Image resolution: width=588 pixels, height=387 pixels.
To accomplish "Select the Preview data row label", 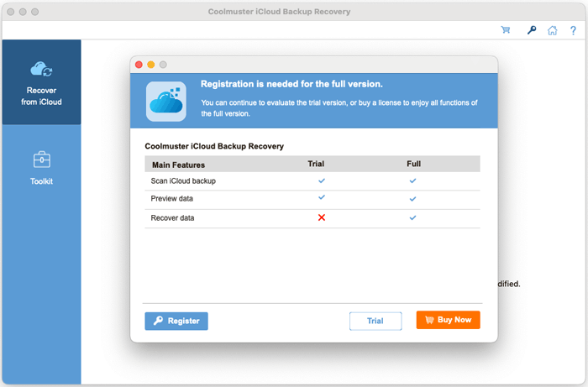I will (x=171, y=199).
